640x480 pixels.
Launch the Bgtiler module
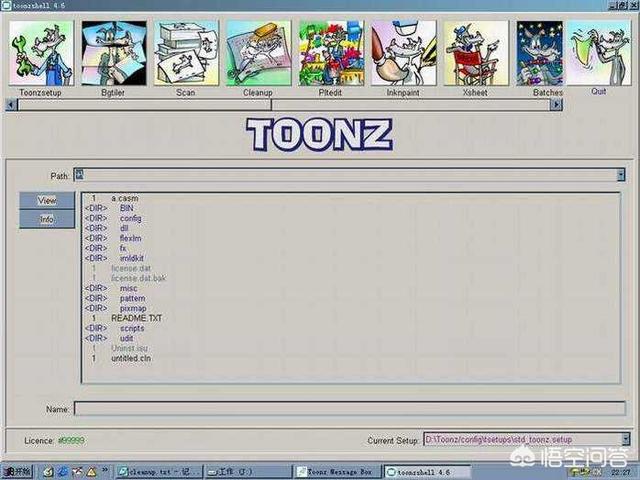114,53
